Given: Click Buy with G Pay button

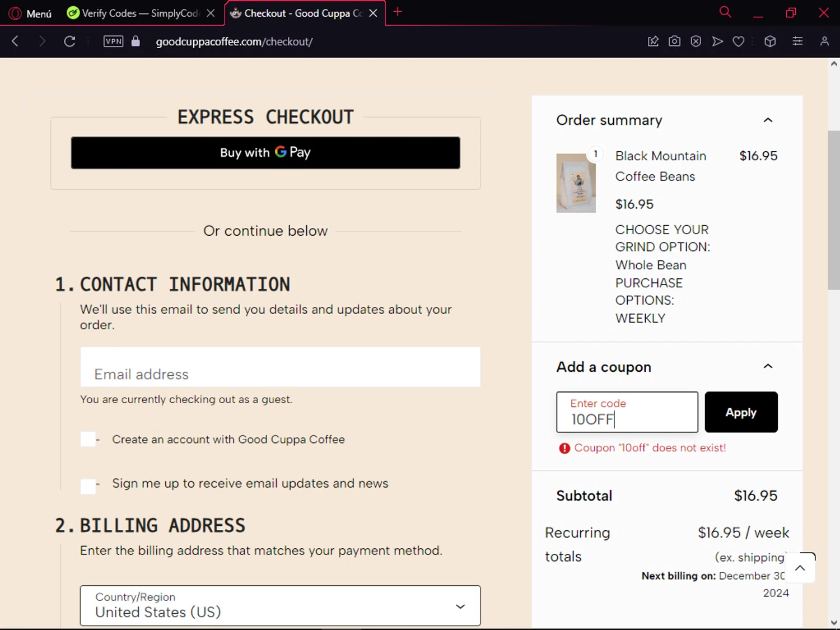Looking at the screenshot, I should point(265,152).
